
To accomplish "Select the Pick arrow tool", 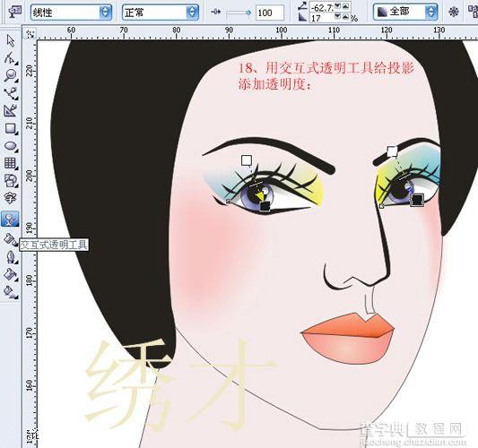I will pyautogui.click(x=11, y=40).
